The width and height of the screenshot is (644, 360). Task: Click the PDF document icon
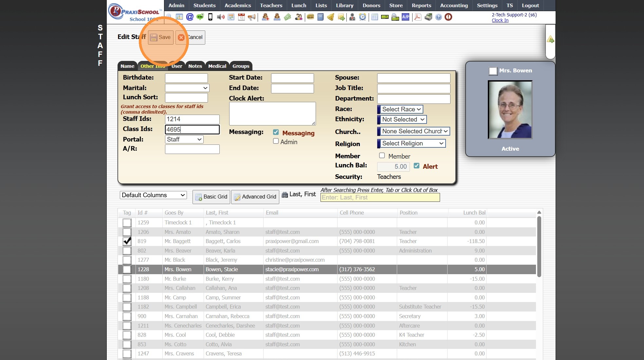(x=417, y=17)
